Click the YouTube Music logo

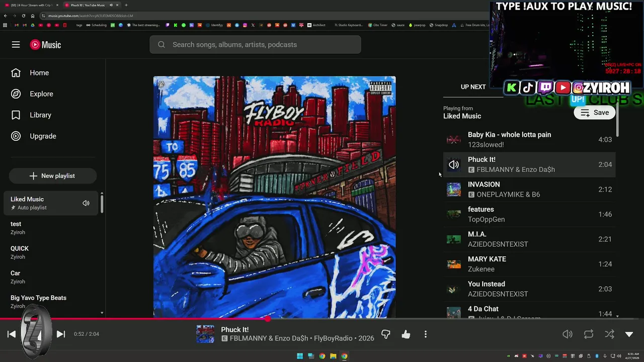coord(45,45)
